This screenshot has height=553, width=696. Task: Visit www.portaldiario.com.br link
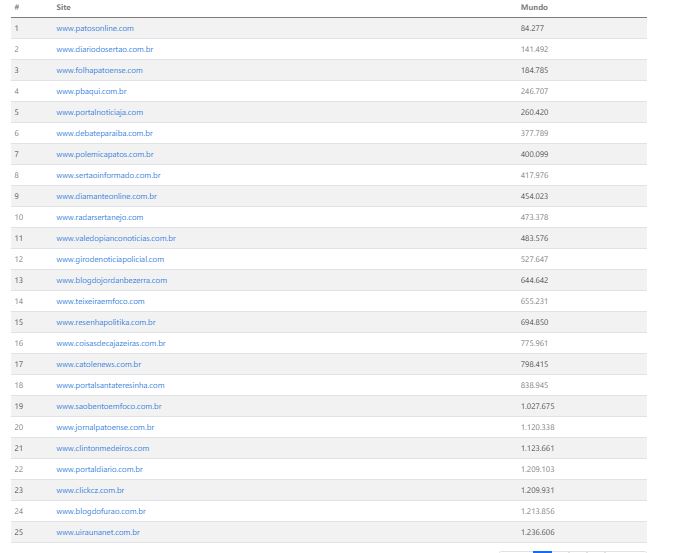99,469
